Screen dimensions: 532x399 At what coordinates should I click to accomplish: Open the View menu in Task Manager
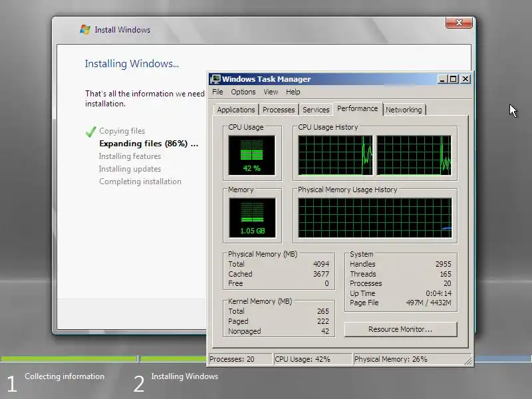click(x=271, y=92)
